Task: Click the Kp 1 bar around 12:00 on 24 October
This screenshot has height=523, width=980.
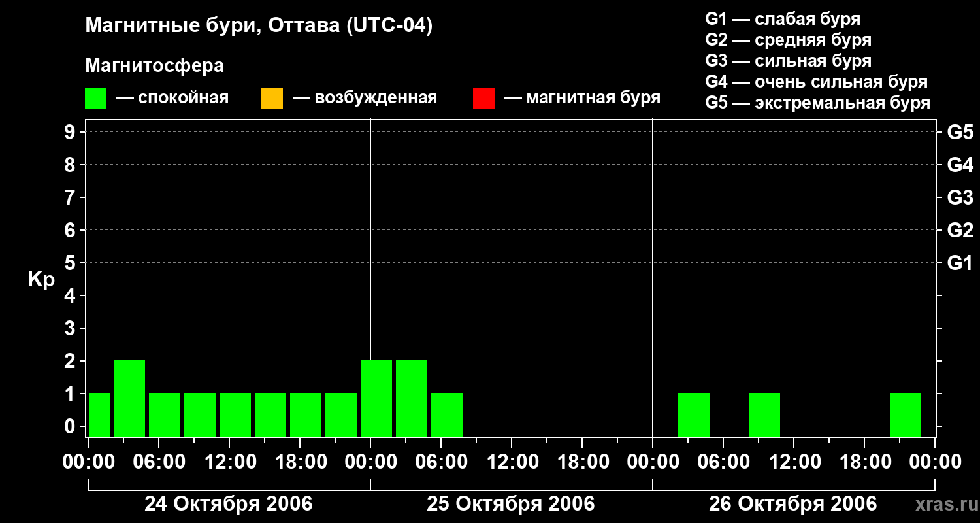Action: click(x=235, y=415)
